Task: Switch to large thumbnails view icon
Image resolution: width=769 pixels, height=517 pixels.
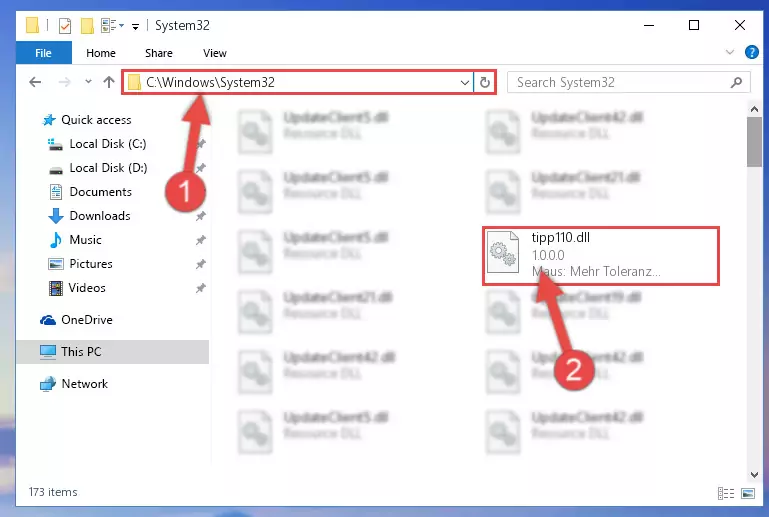Action: [x=748, y=493]
